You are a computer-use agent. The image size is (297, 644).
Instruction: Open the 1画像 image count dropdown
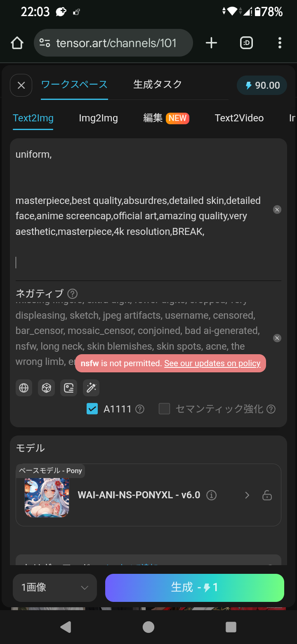(55, 587)
